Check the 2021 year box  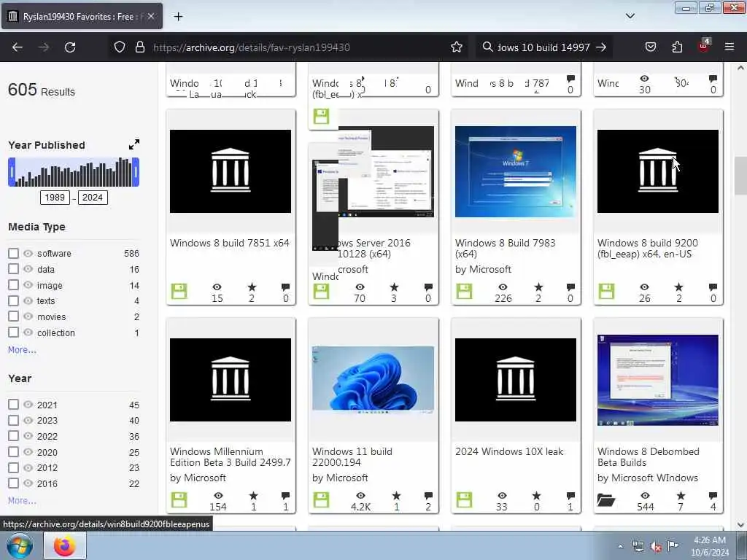(13, 404)
